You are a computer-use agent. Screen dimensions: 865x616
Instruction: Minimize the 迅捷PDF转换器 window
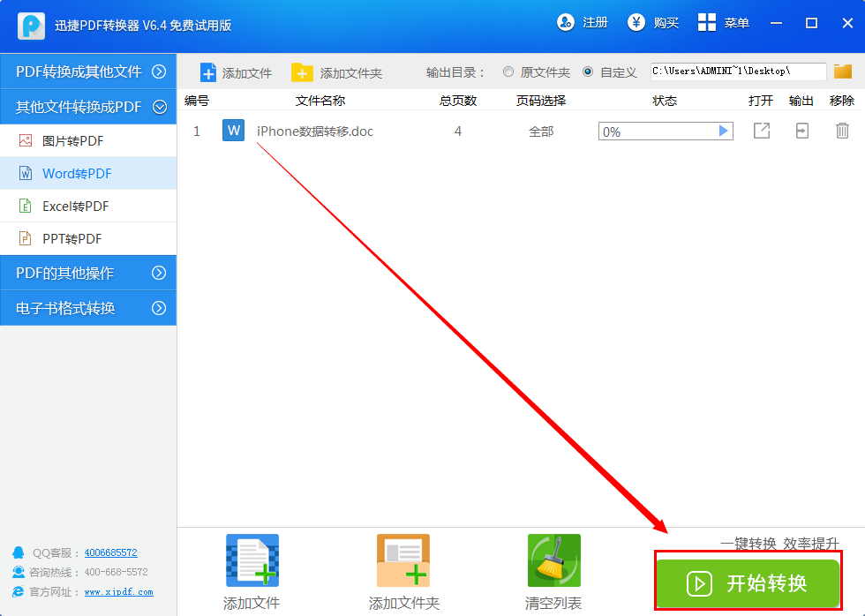(x=776, y=23)
